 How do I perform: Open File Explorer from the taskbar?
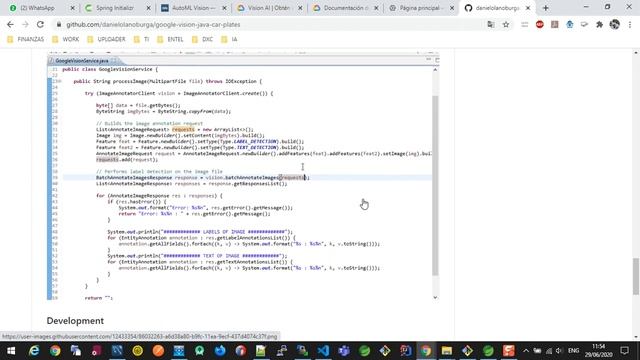click(x=447, y=351)
